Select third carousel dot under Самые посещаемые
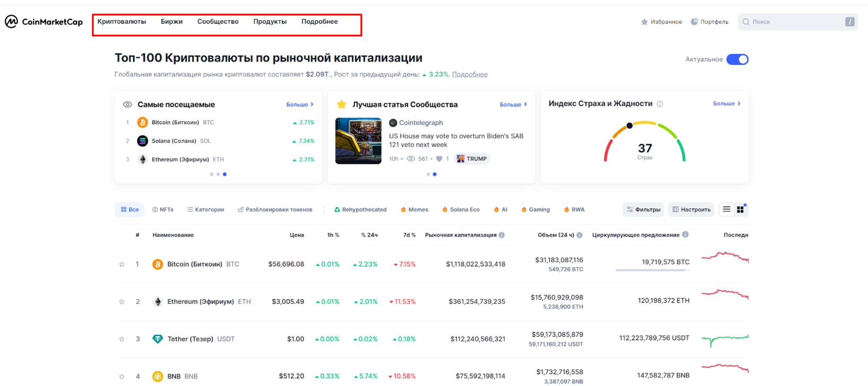The width and height of the screenshot is (868, 386). (x=224, y=174)
